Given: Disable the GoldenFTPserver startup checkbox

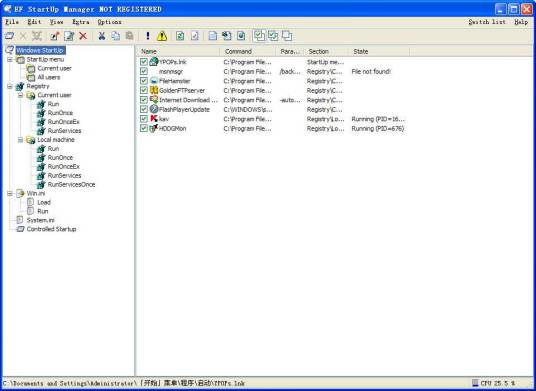Looking at the screenshot, I should click(144, 90).
